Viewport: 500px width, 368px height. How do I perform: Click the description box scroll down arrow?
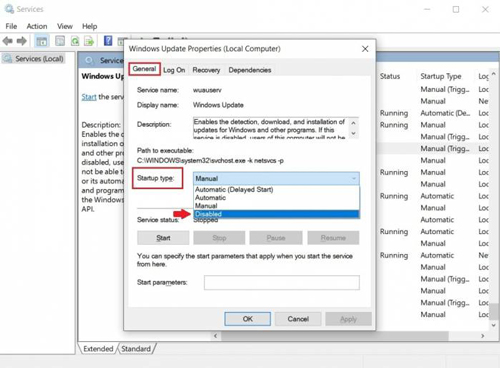(x=353, y=133)
